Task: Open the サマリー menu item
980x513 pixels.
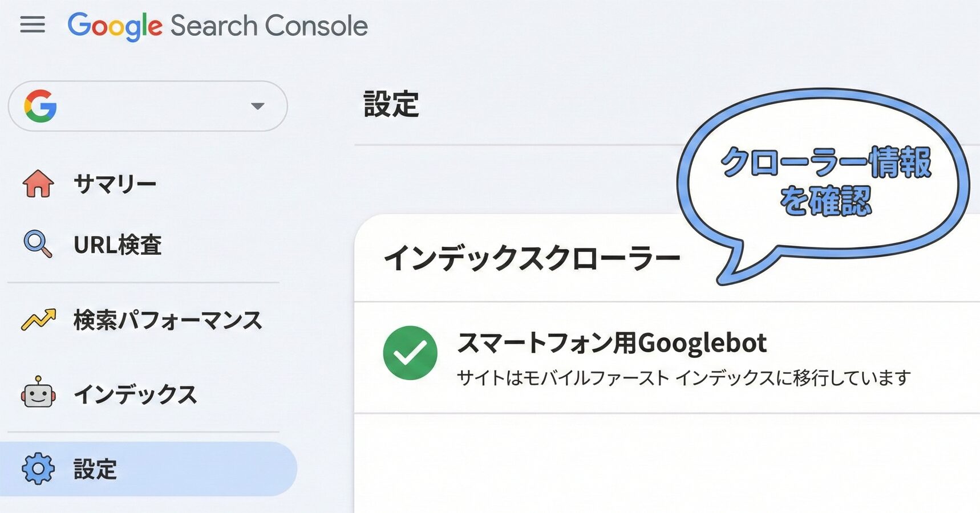Action: [x=115, y=184]
